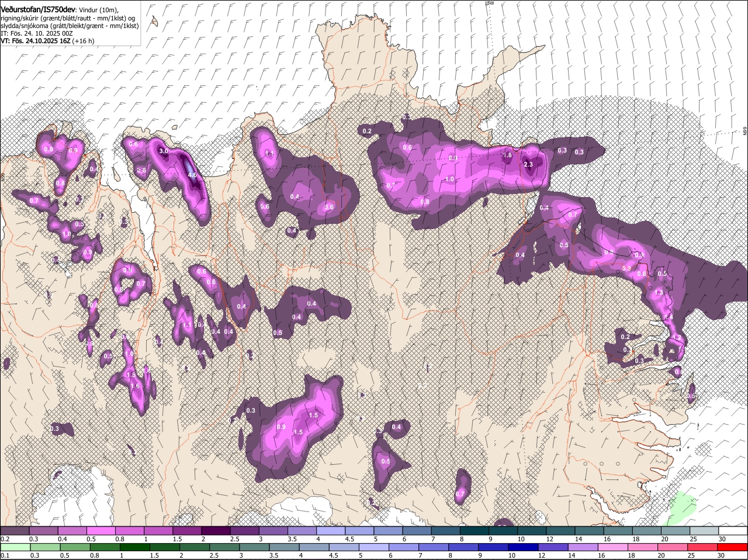748x560 pixels.
Task: Click the '3.0' precipitation value on the map
Action: point(164,151)
